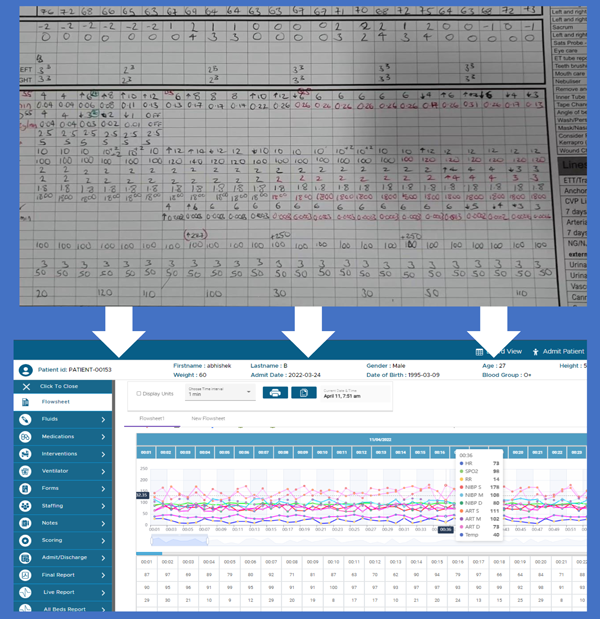Expand the Final Report chevron arrow
This screenshot has height=619, width=600.
103,576
